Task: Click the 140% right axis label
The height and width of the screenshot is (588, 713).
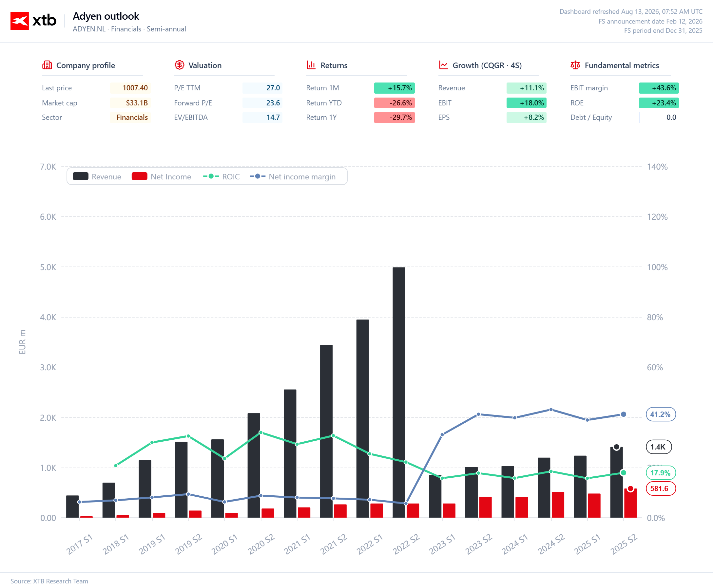Action: click(657, 167)
